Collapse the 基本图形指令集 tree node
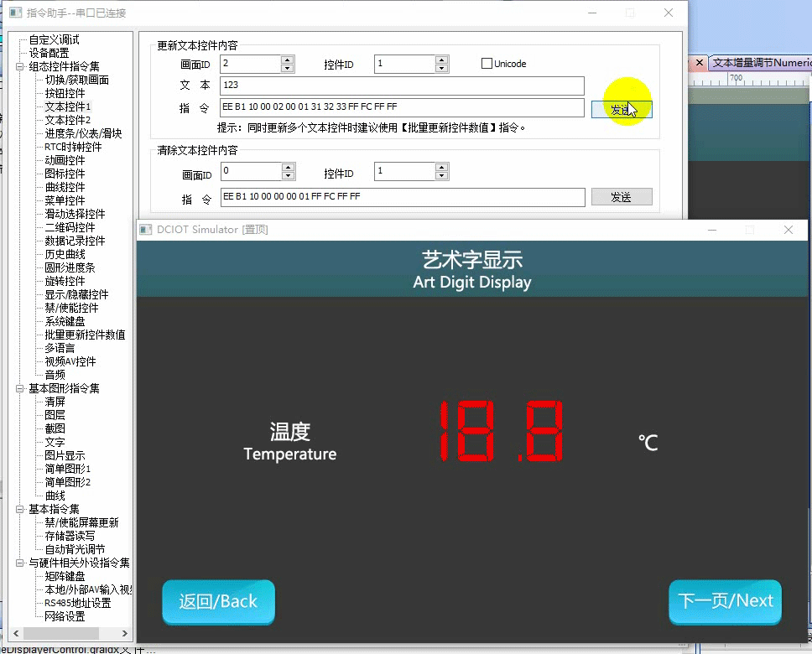 [x=19, y=388]
